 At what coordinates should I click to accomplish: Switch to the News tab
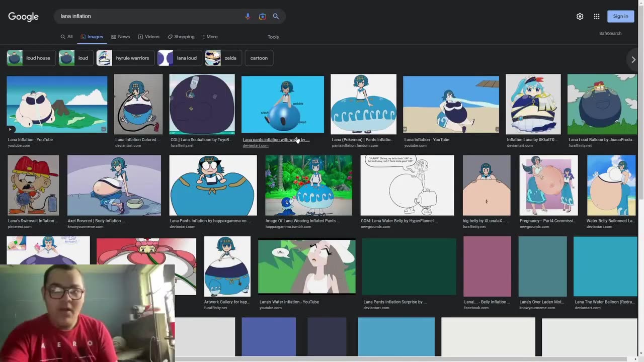pos(120,37)
